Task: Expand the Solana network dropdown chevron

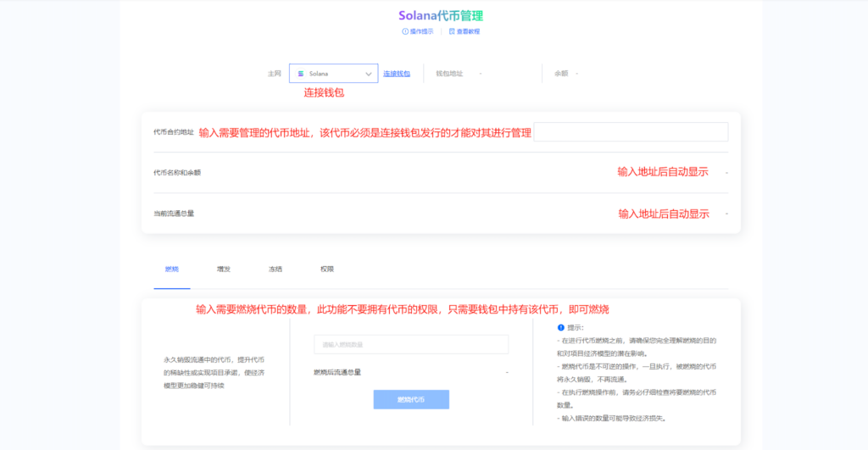Action: [368, 74]
